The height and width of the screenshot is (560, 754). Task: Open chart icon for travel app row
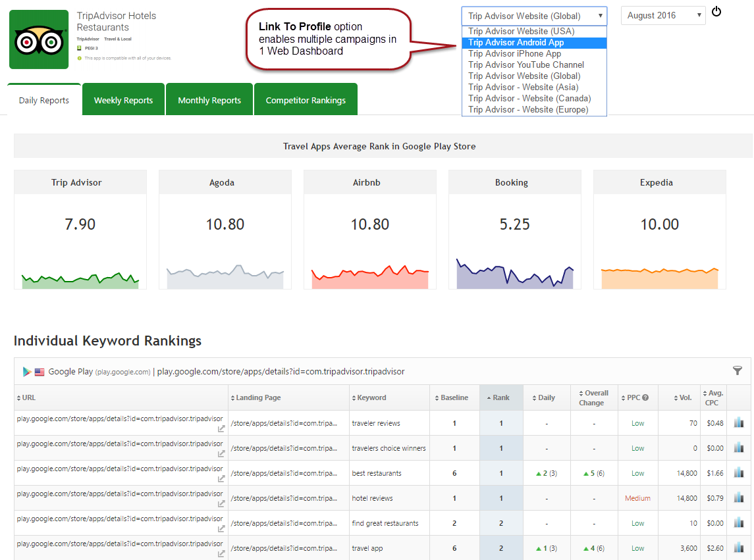(x=738, y=548)
